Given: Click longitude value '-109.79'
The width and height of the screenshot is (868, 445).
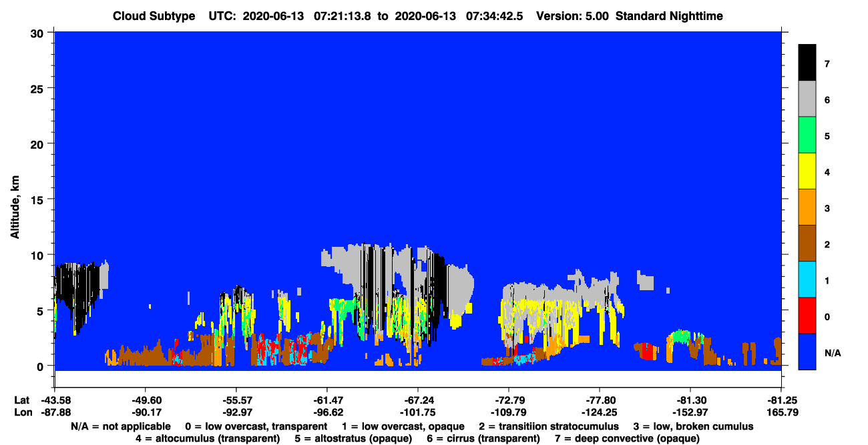Looking at the screenshot, I should pos(509,412).
